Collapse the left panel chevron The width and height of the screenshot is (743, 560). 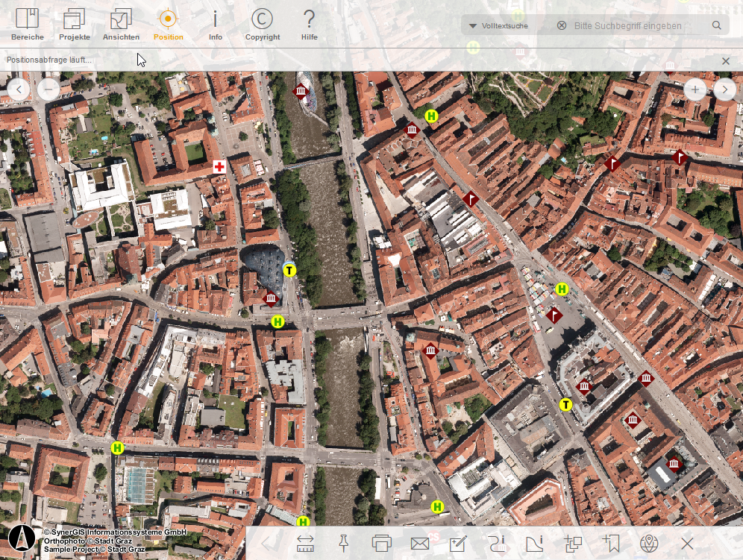(18, 89)
